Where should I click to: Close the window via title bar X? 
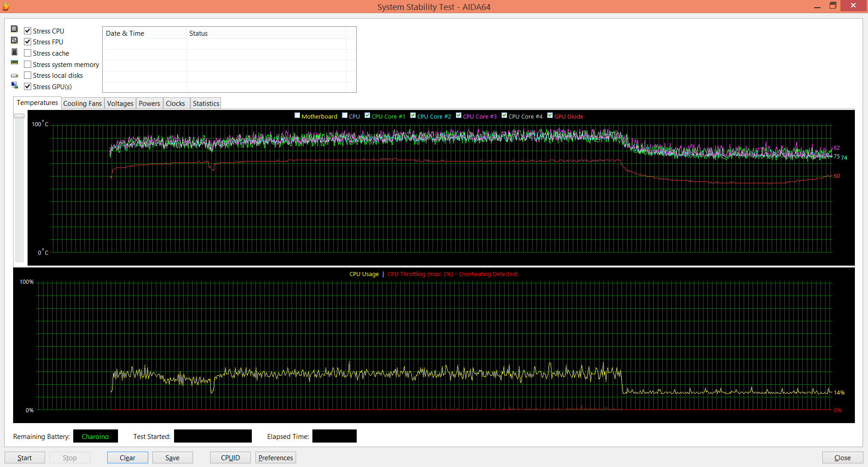click(854, 5)
